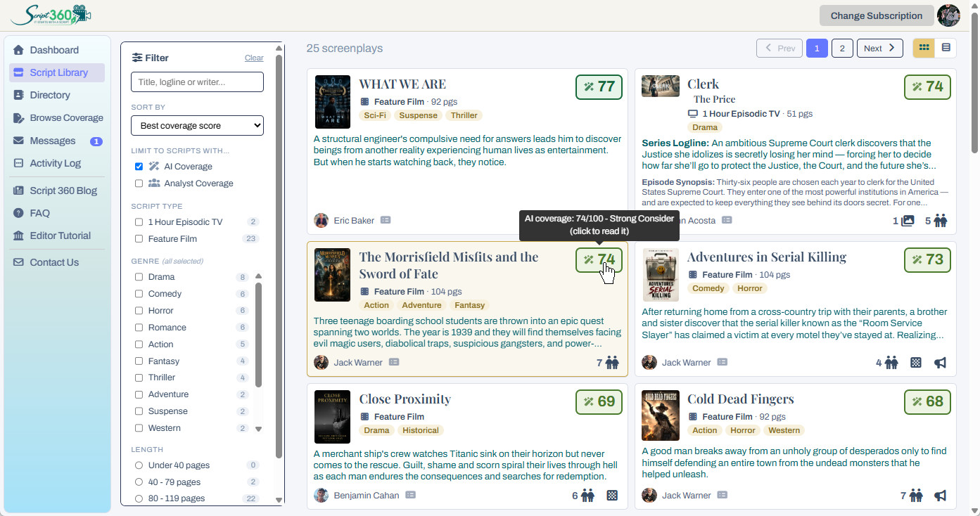The image size is (980, 516).
Task: Open Clerk coverage score 74
Action: 927,87
